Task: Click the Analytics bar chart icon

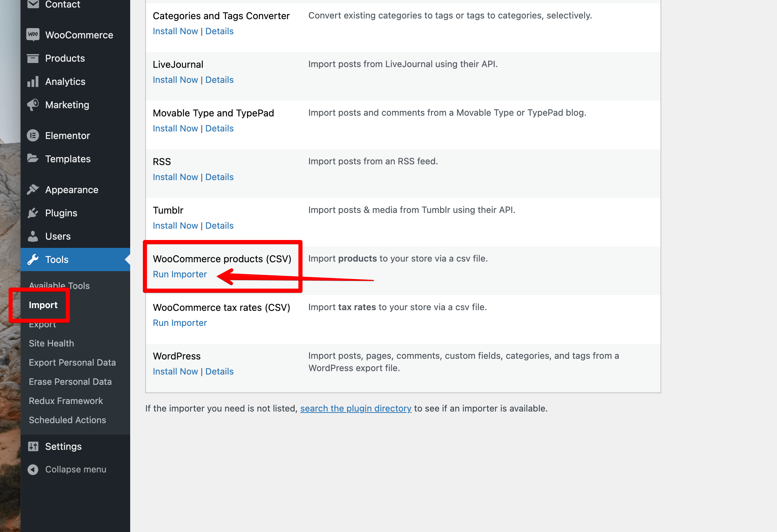Action: (33, 81)
